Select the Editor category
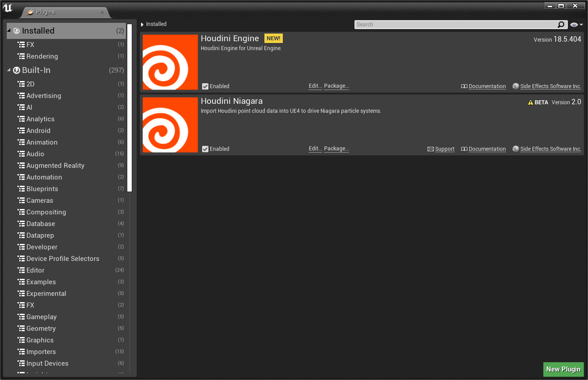 66,270
